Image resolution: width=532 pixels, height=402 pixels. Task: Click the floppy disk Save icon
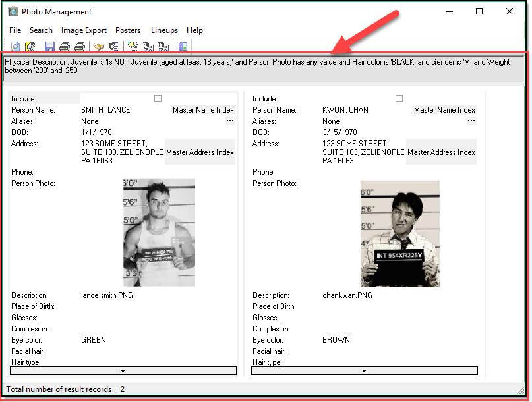(49, 47)
